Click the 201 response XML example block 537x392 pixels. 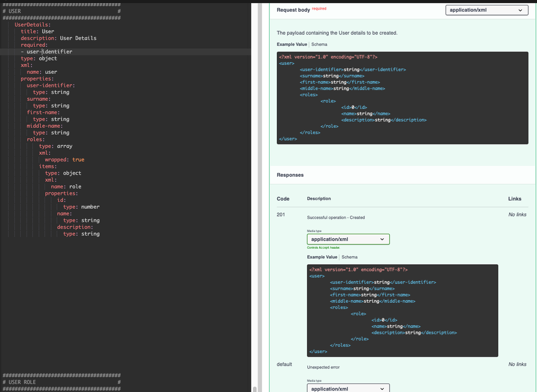[x=402, y=310]
